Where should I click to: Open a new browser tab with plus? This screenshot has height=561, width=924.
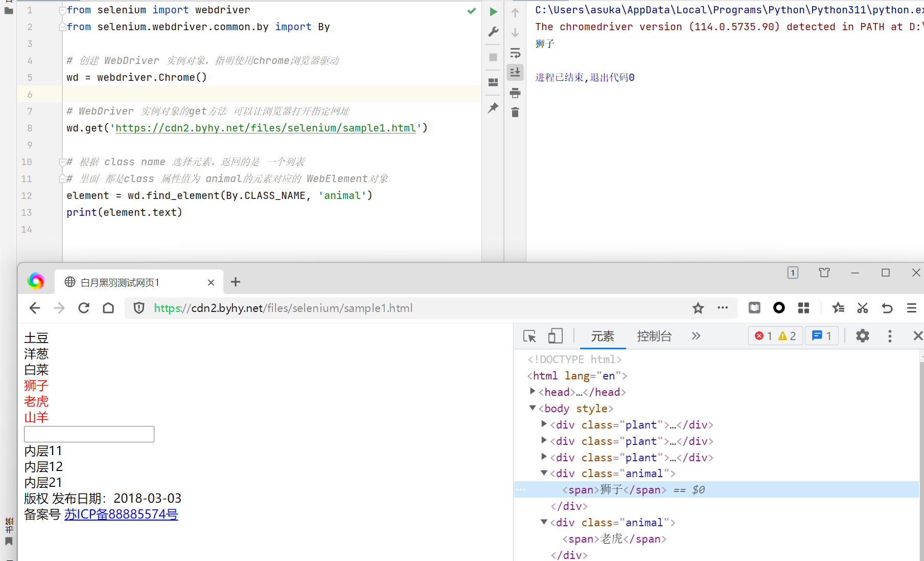[x=236, y=282]
